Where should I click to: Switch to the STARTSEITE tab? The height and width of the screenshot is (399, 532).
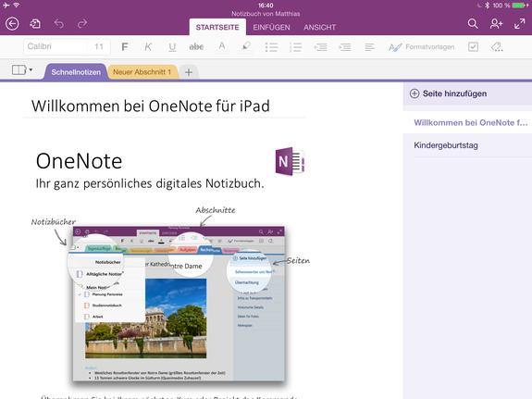point(217,27)
